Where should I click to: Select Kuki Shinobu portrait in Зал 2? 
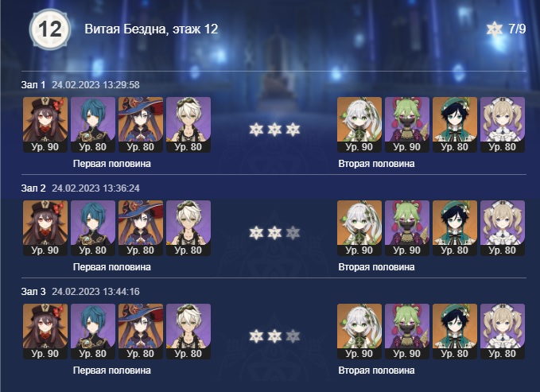(407, 227)
